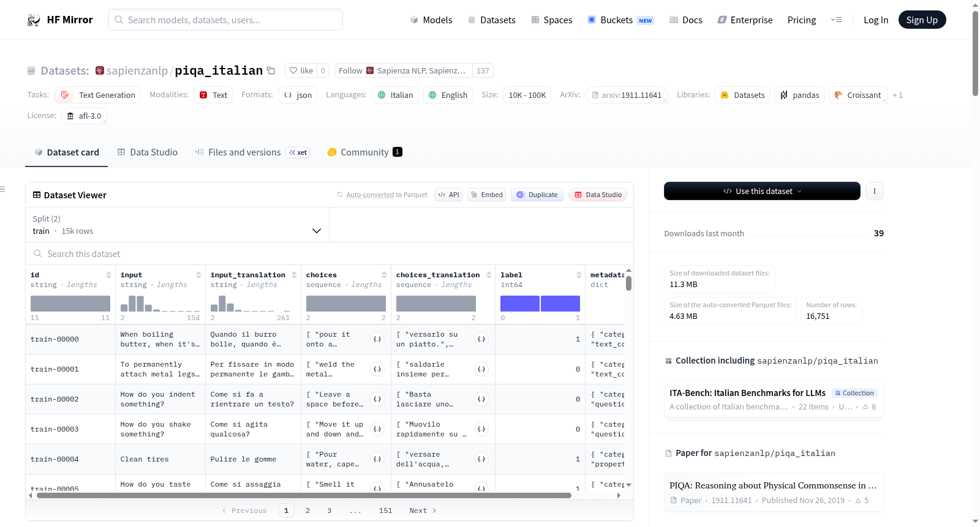Click the afl-3.0 license tag
Image resolution: width=980 pixels, height=527 pixels.
85,116
